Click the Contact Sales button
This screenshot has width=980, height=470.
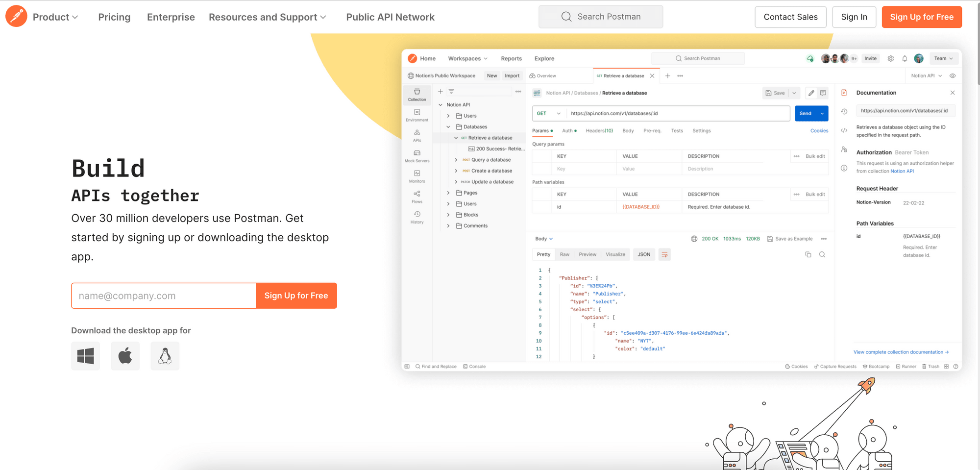click(790, 17)
